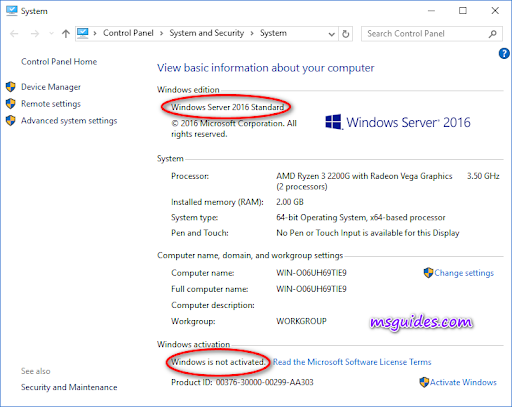Open recent locations dropdown arrow
The width and height of the screenshot is (512, 407).
click(x=51, y=33)
